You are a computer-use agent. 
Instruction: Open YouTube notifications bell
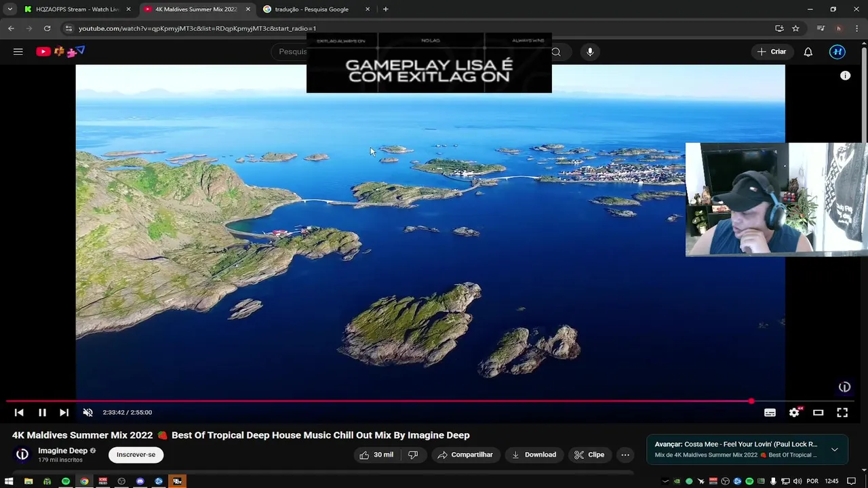pos(808,52)
